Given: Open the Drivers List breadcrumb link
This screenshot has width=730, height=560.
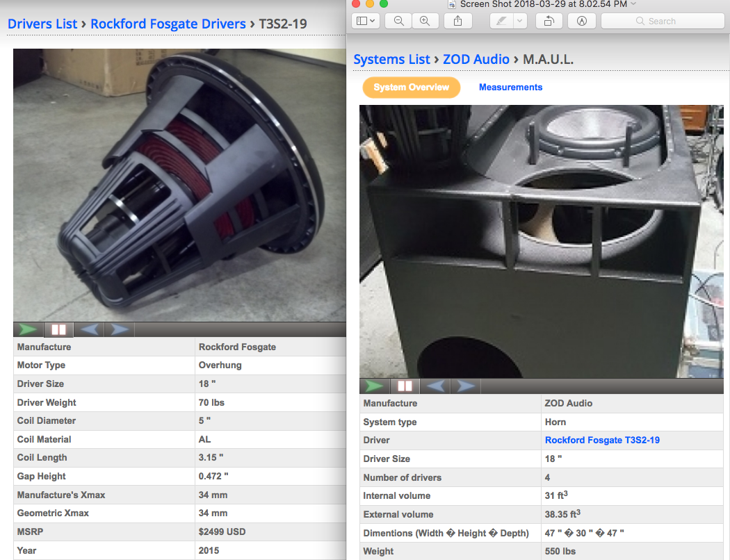Looking at the screenshot, I should click(42, 24).
